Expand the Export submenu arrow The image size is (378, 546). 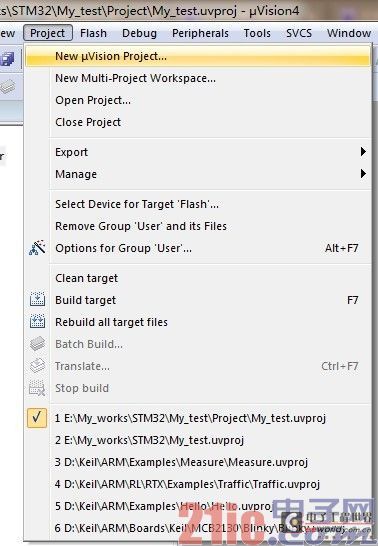click(x=363, y=151)
